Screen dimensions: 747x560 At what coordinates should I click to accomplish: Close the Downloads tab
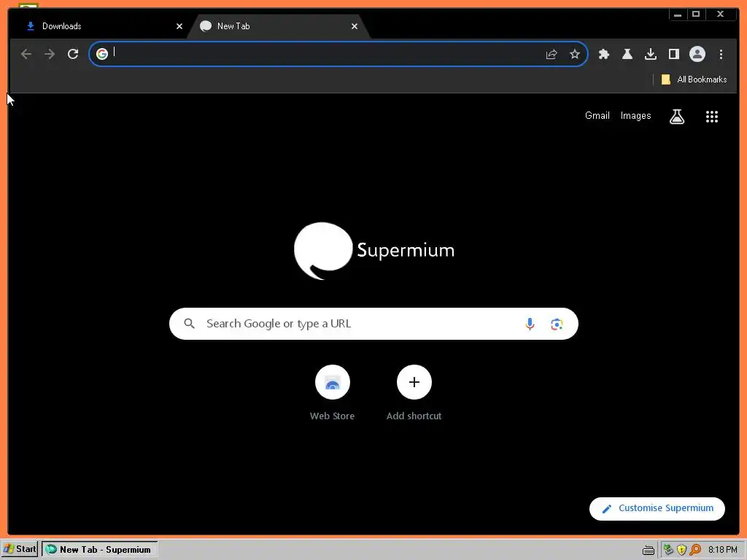[179, 26]
